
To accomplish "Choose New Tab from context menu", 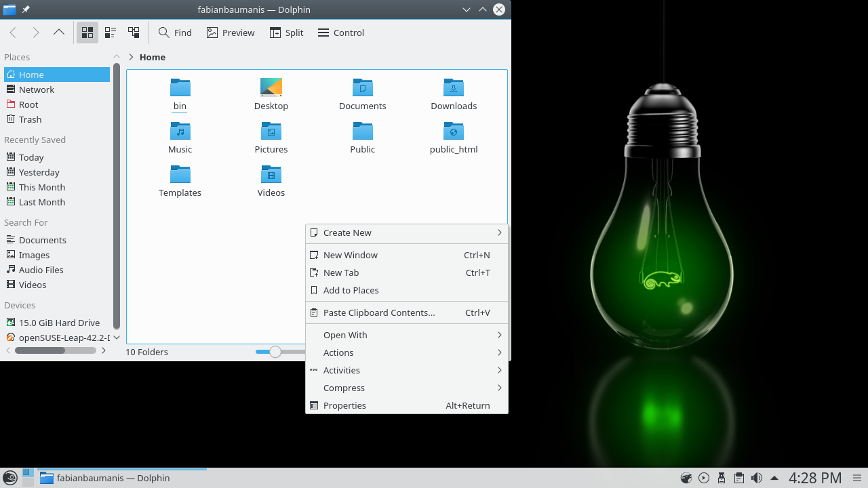I will pos(341,272).
